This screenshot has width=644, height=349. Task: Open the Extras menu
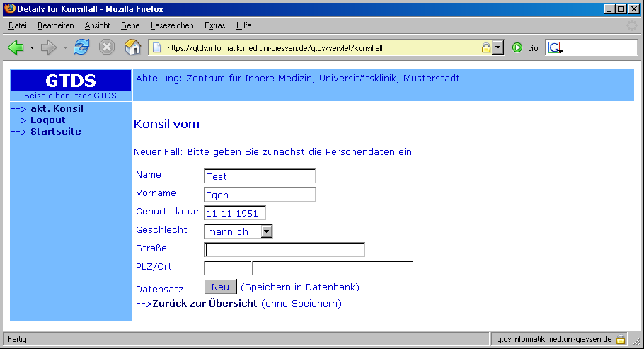pyautogui.click(x=214, y=25)
